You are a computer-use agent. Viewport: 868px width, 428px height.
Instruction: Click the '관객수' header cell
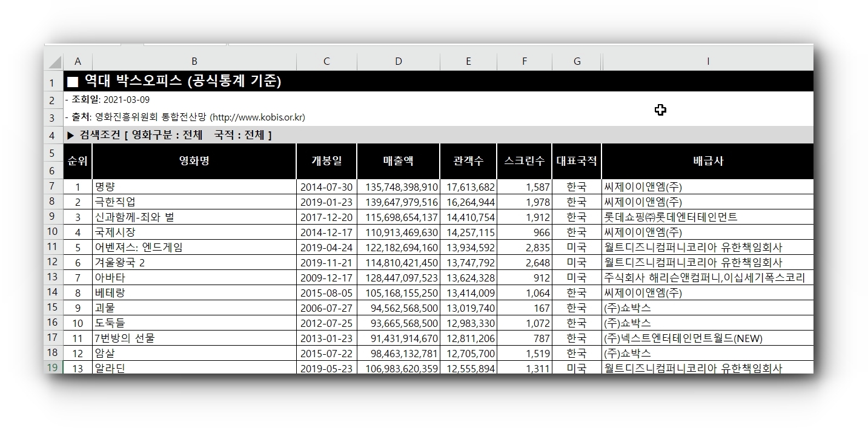468,161
